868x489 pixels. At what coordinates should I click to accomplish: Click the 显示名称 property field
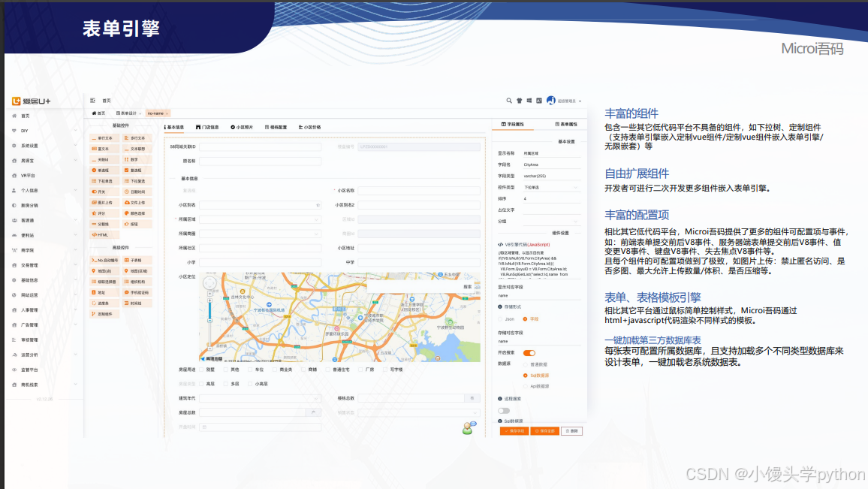551,153
